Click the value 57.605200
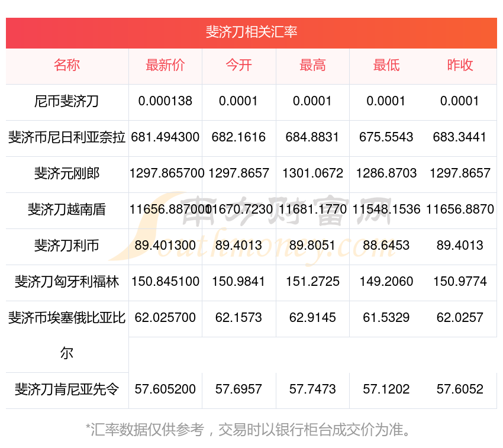 pyautogui.click(x=165, y=389)
